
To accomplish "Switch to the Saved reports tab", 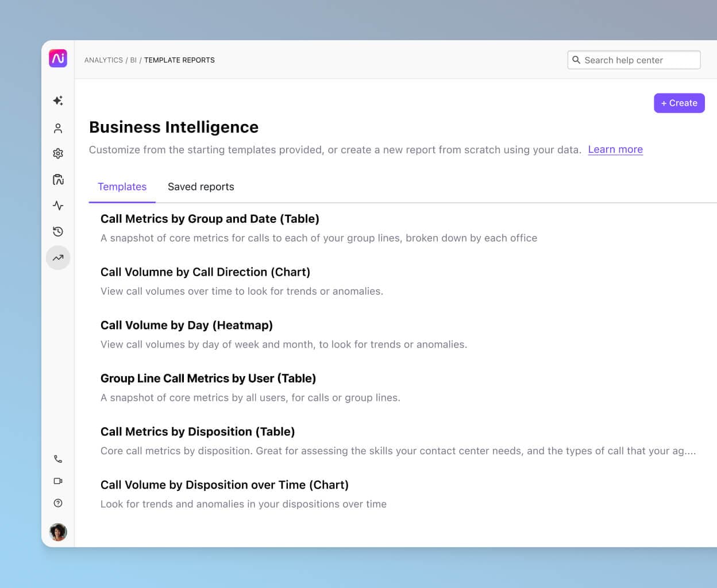I will pos(201,187).
